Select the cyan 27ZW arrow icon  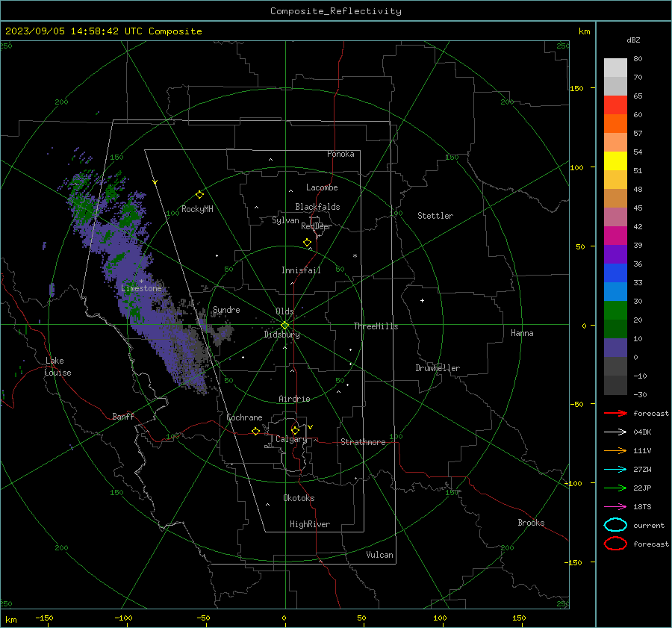click(615, 470)
